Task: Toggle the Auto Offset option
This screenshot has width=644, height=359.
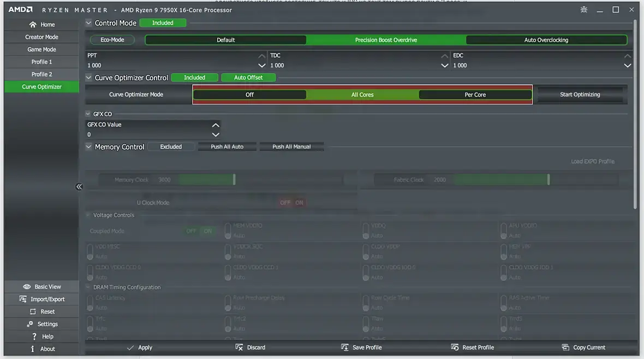Action: (x=248, y=77)
